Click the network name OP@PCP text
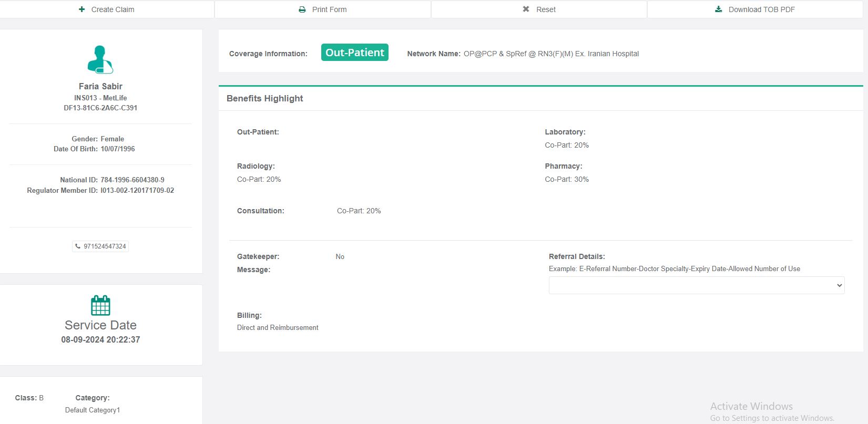 coord(551,54)
